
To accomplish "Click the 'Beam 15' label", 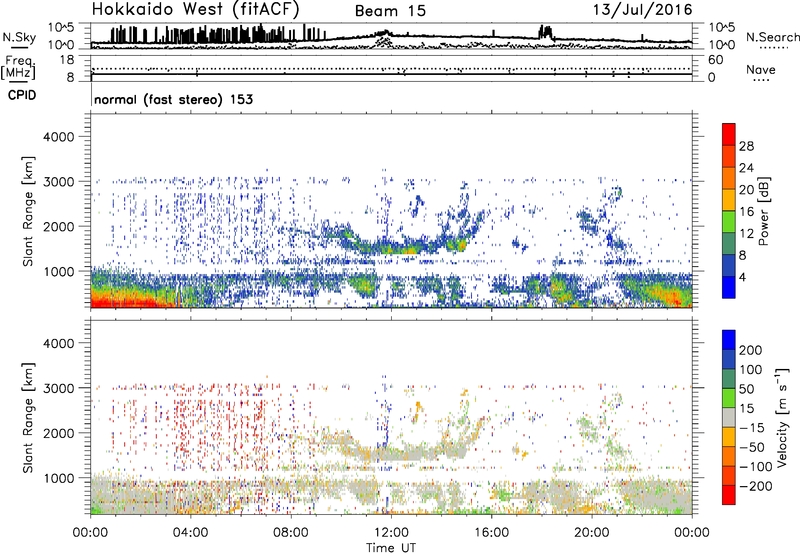I will click(390, 11).
